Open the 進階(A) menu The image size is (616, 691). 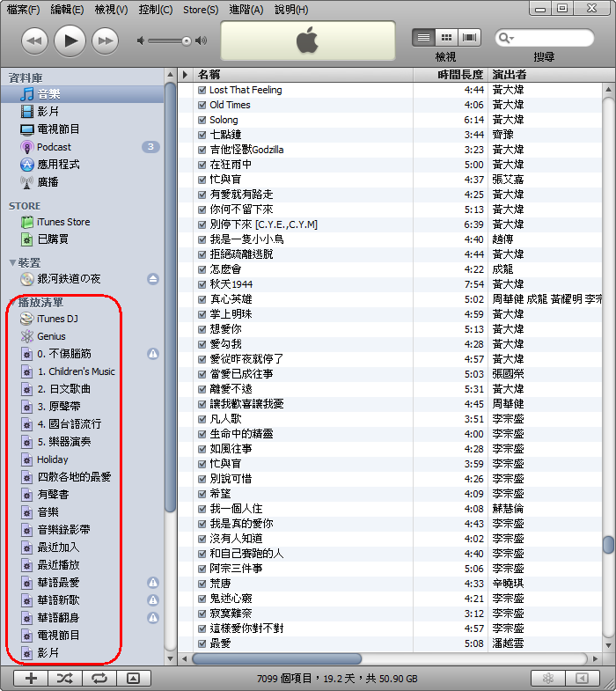tap(246, 10)
